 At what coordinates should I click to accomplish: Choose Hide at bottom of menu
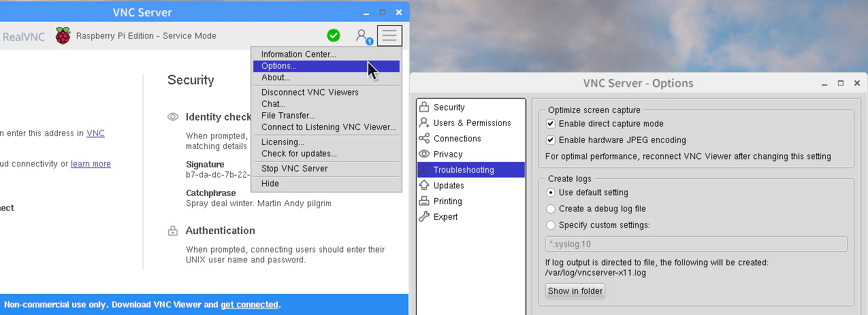click(x=326, y=184)
